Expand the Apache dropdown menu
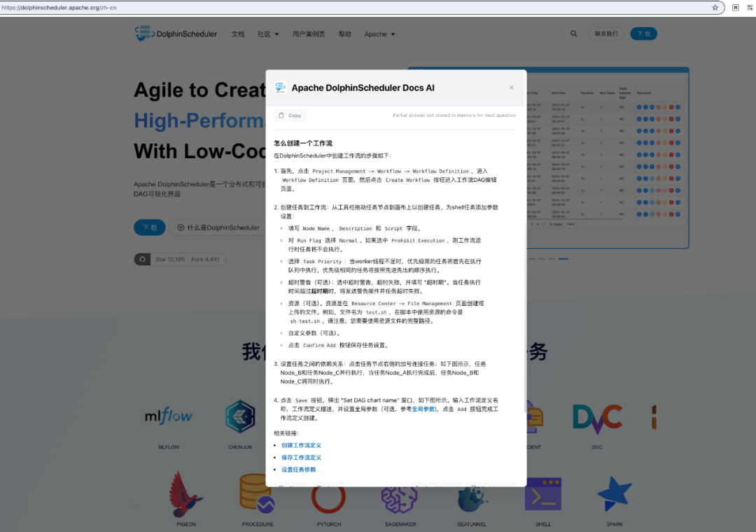 (379, 34)
